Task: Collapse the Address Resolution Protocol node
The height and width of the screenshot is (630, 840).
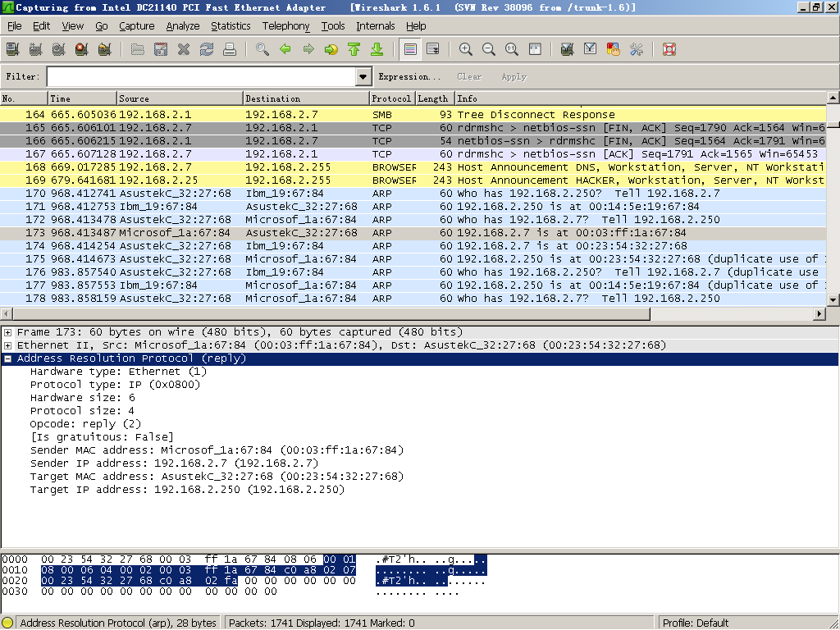Action: [x=8, y=358]
